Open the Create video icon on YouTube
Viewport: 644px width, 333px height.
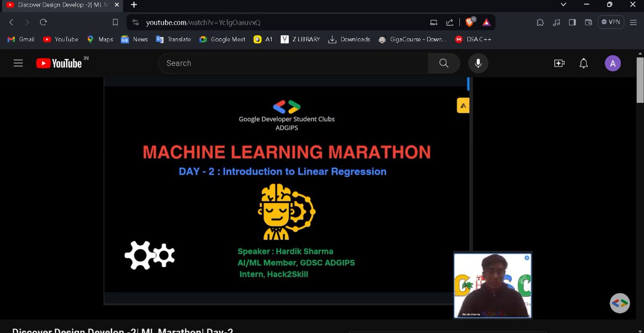(x=559, y=63)
